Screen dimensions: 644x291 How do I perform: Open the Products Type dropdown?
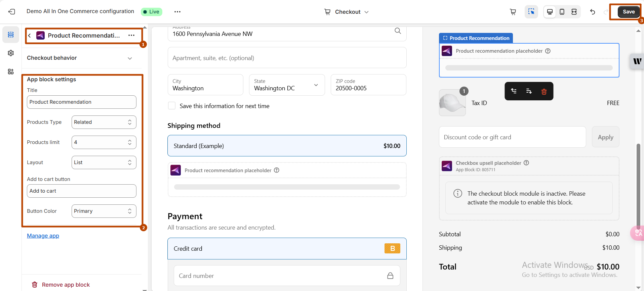click(104, 122)
